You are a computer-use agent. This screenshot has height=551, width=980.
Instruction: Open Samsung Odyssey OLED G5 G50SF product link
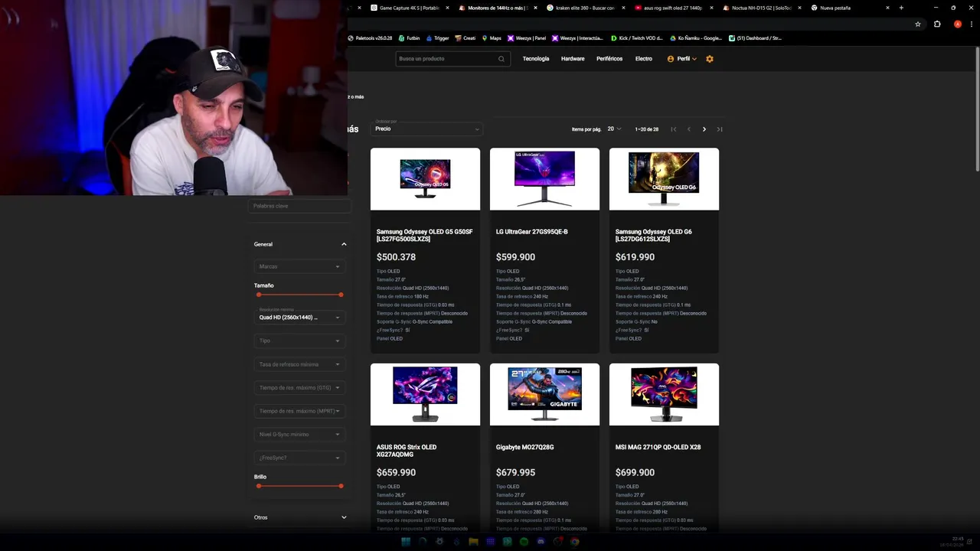[425, 235]
